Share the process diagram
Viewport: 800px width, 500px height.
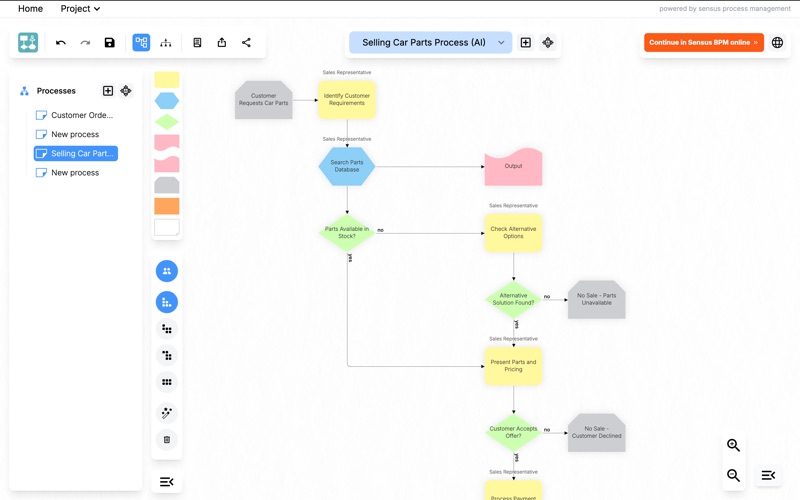pos(246,42)
